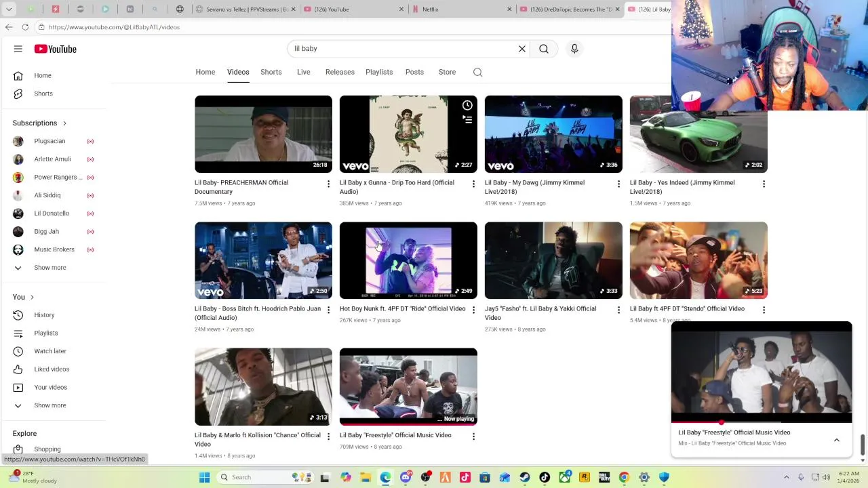Open options menu for My Dawg Jimmy Kimmel video
This screenshot has height=488, width=868.
pos(618,184)
